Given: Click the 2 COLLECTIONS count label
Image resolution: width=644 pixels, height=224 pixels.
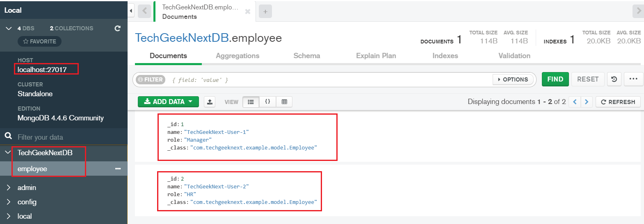Looking at the screenshot, I should 71,28.
